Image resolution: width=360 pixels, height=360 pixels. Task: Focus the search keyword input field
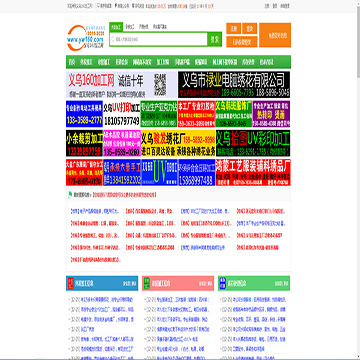[x=158, y=39]
